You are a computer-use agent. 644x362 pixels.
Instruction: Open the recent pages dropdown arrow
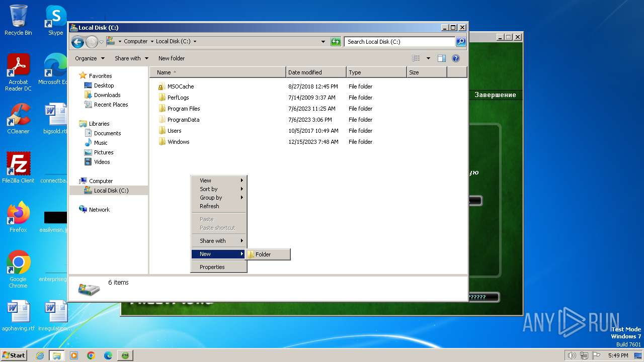pos(101,42)
